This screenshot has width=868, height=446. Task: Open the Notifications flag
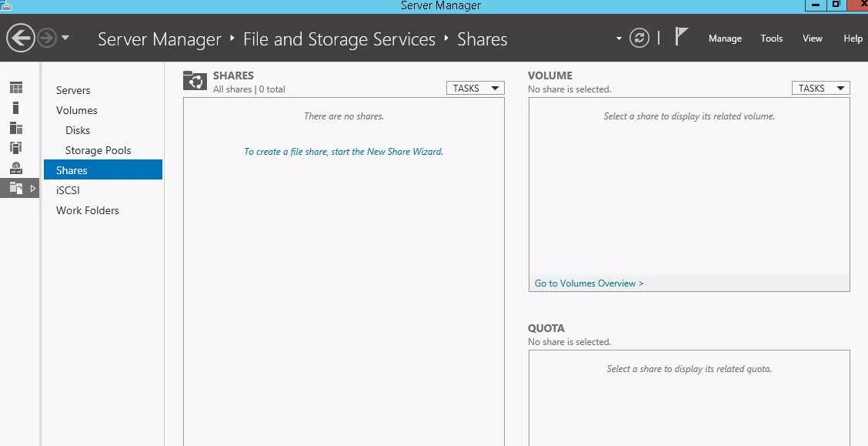coord(681,37)
